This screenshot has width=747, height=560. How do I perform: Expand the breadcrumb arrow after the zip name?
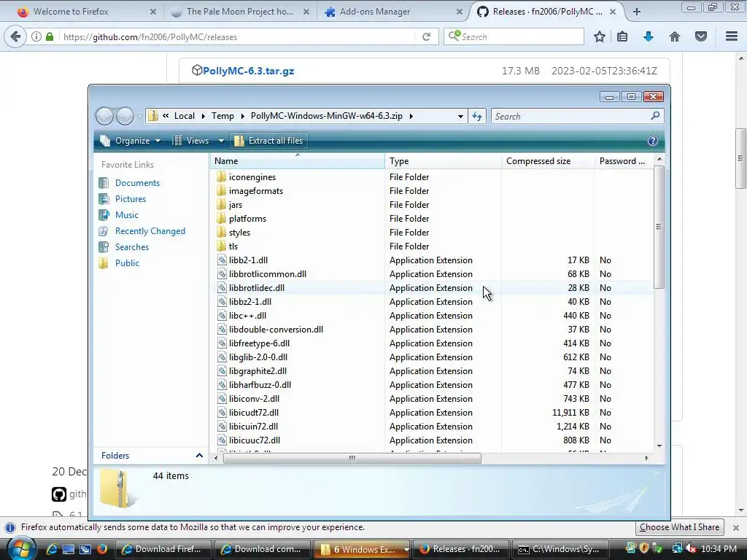tap(411, 116)
